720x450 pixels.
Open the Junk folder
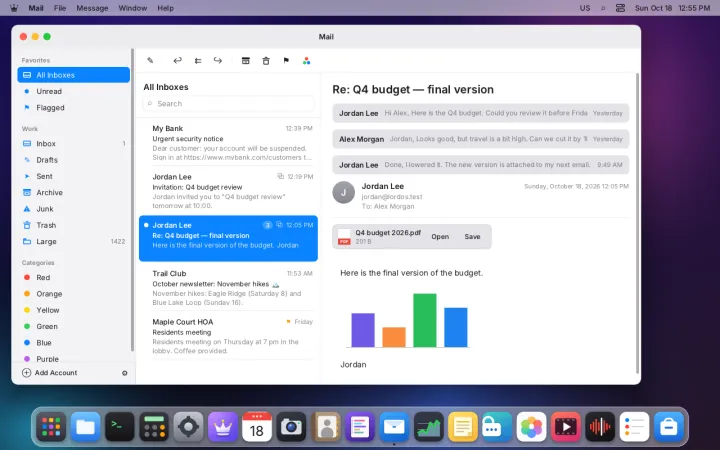tap(73, 209)
